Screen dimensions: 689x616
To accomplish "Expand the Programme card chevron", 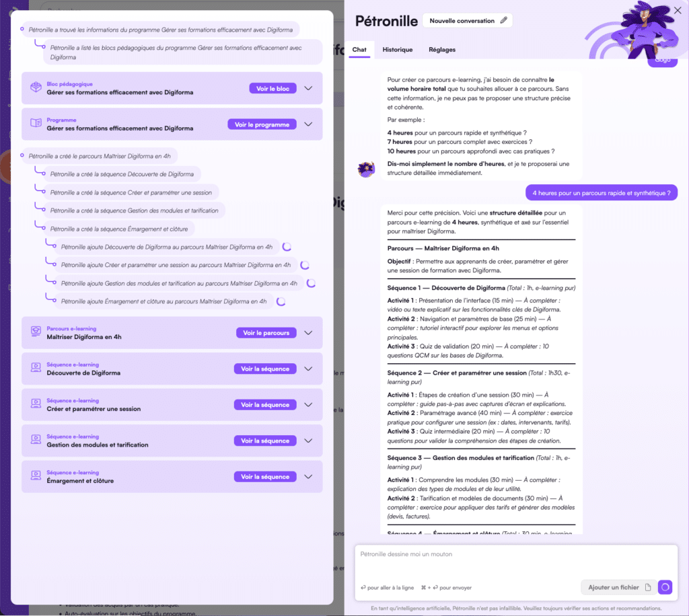I will click(x=308, y=124).
